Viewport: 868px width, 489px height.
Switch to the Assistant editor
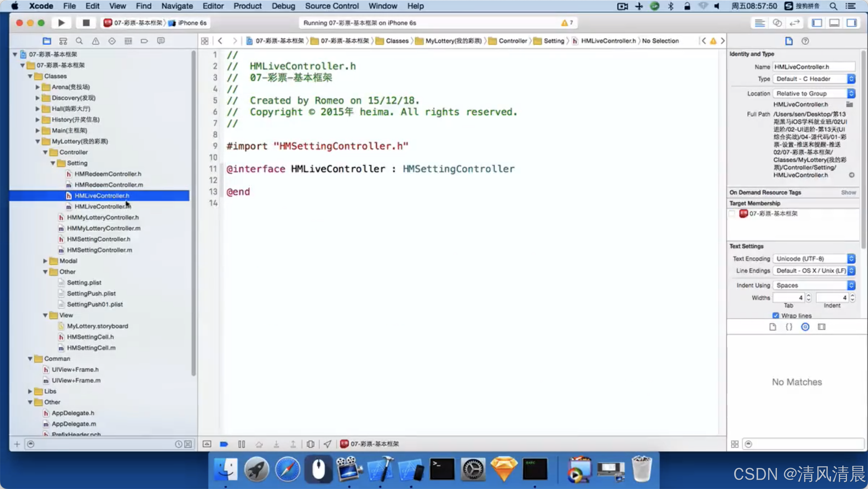pos(777,23)
